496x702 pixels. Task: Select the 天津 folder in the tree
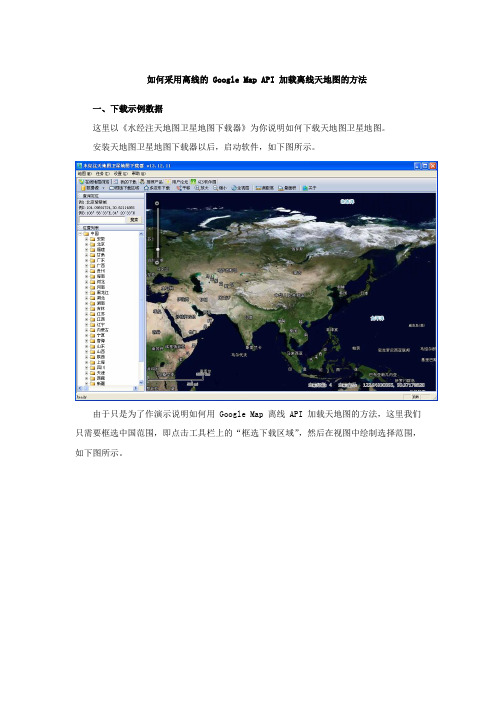tap(98, 373)
